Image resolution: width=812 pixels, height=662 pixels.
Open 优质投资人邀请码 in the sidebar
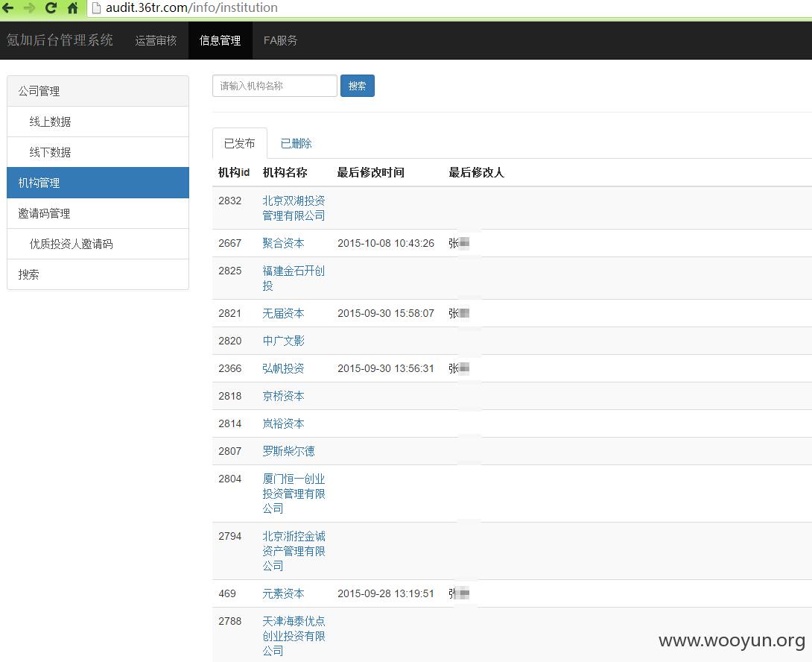(x=98, y=245)
